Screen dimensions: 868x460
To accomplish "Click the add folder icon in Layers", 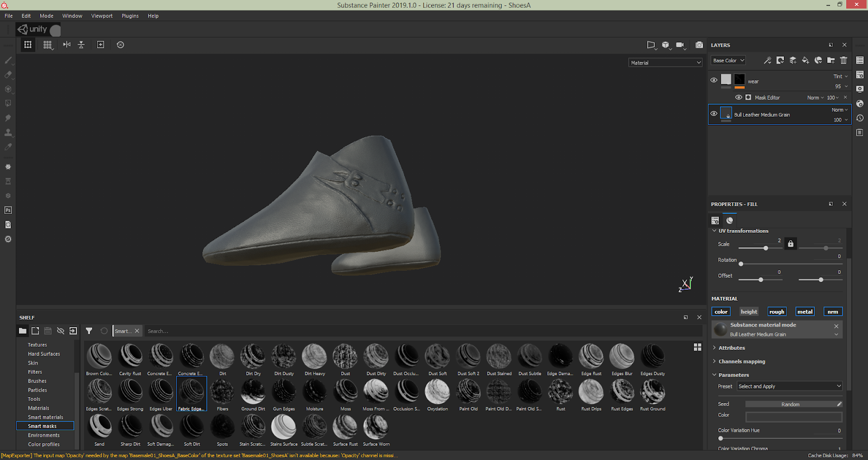I will point(831,60).
